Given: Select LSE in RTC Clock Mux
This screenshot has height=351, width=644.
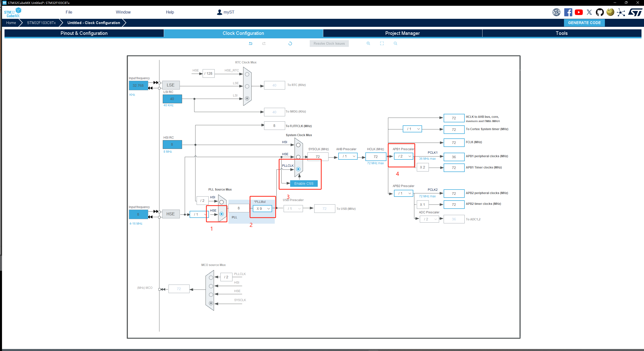Looking at the screenshot, I should 247,86.
